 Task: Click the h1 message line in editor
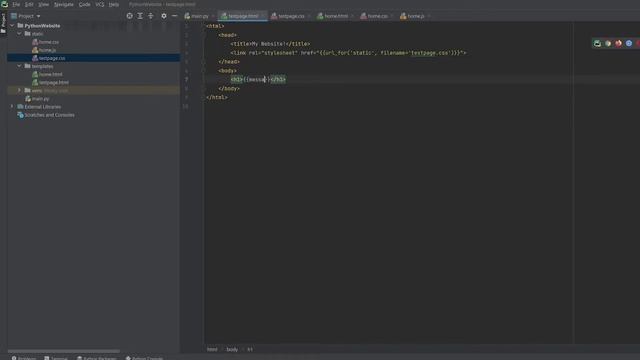(x=258, y=79)
